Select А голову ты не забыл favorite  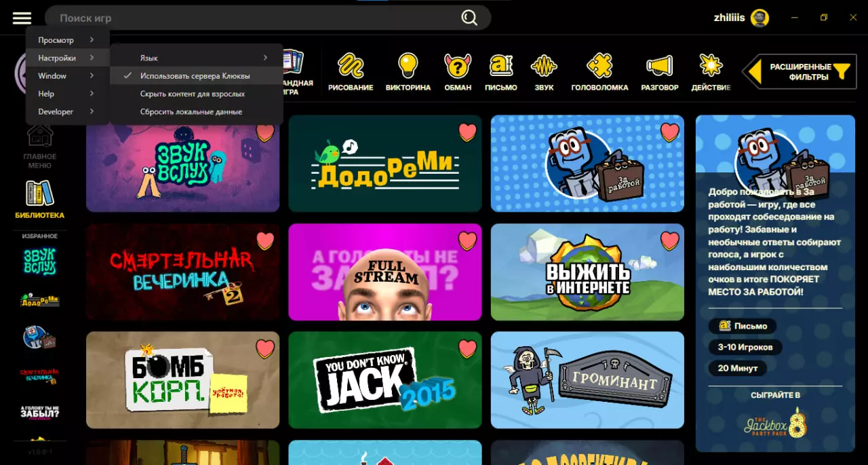(x=40, y=411)
